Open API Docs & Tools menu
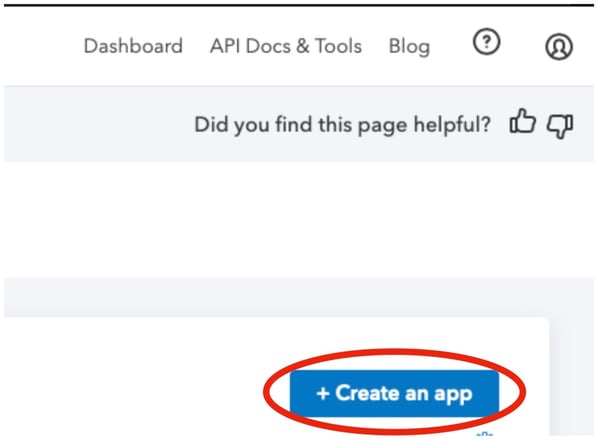This screenshot has height=441, width=600. tap(286, 46)
